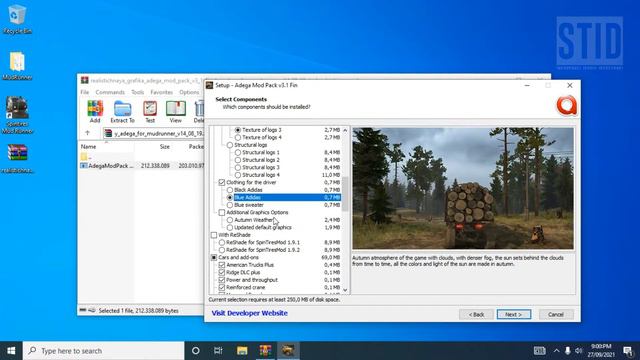
Task: Uncheck American Trucks Plus
Action: pyautogui.click(x=222, y=265)
